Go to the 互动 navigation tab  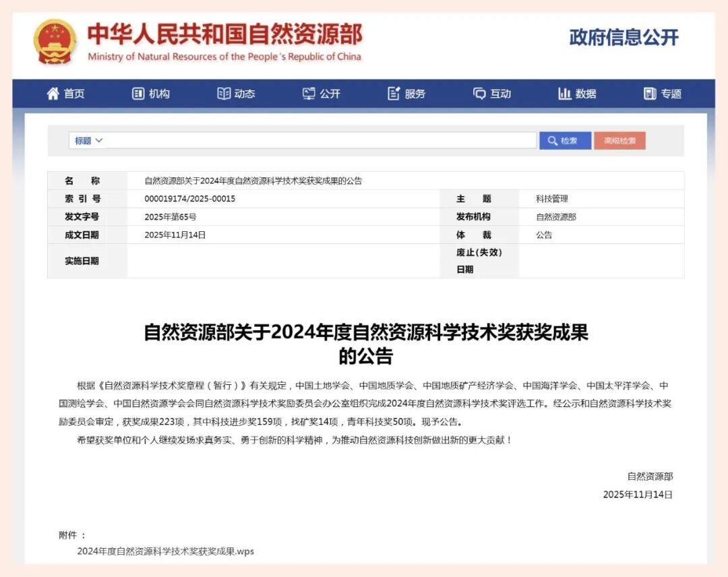coord(501,94)
